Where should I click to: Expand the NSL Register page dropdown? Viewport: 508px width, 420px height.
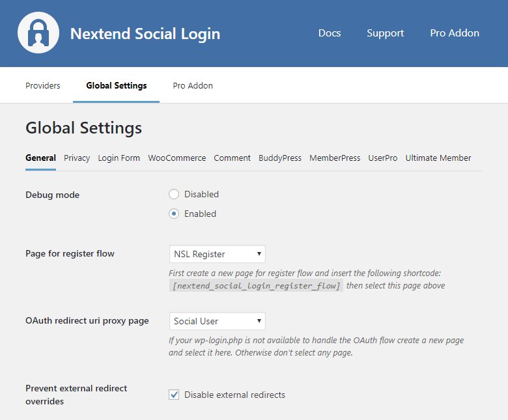[x=217, y=254]
